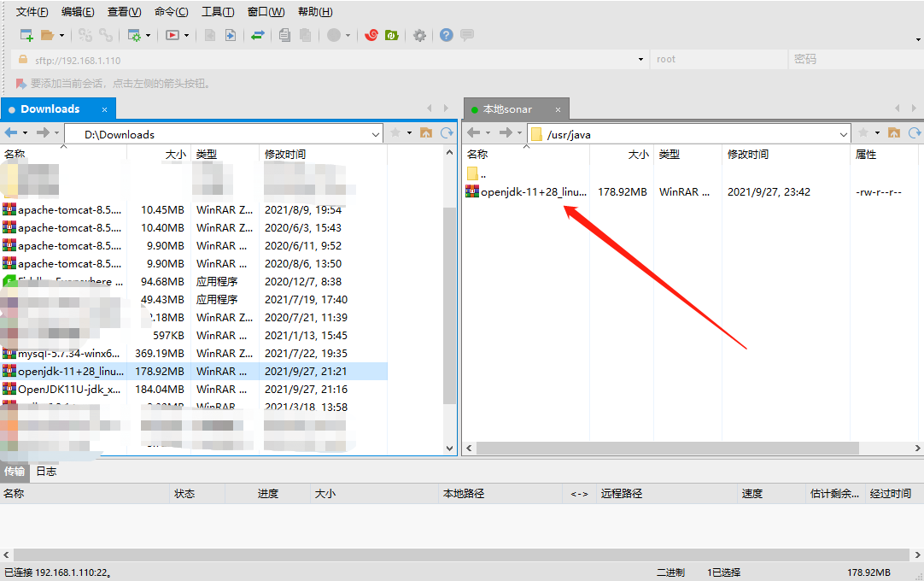This screenshot has width=924, height=581.
Task: Select the openjdk-11+28 archive in the remote panel
Action: [x=529, y=191]
